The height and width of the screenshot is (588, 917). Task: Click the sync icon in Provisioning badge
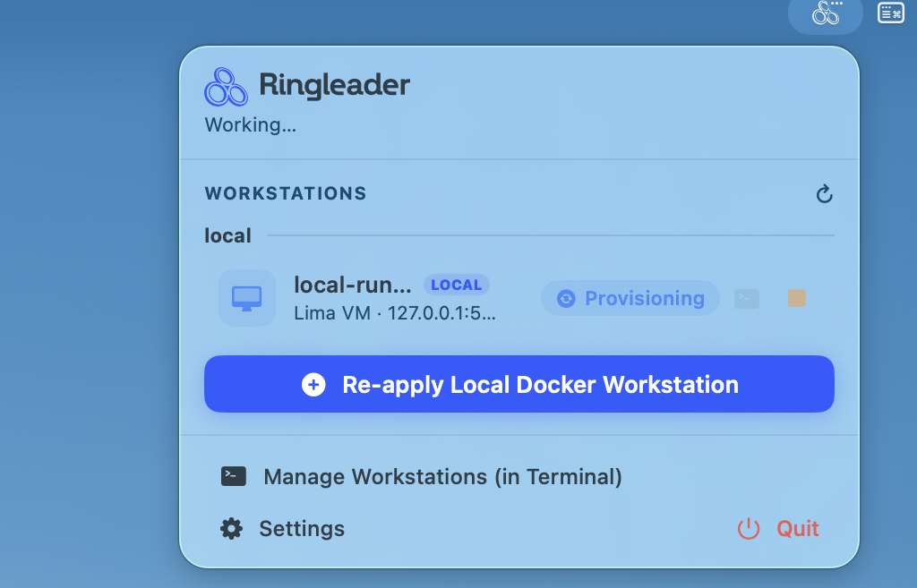(x=566, y=299)
